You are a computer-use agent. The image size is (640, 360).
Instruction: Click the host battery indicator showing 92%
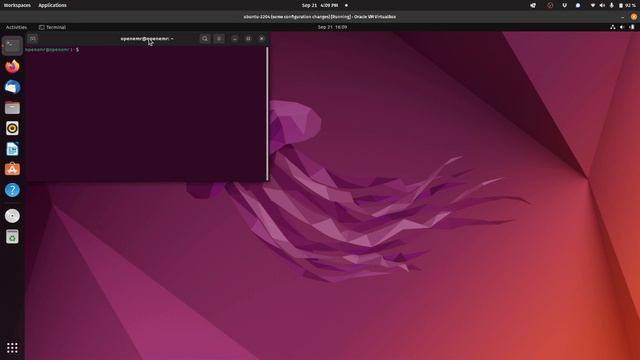click(x=628, y=5)
